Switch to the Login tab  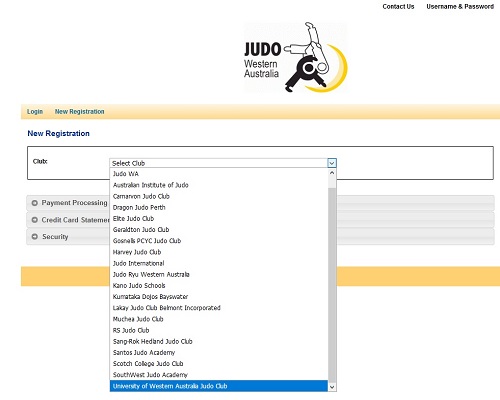pos(35,112)
